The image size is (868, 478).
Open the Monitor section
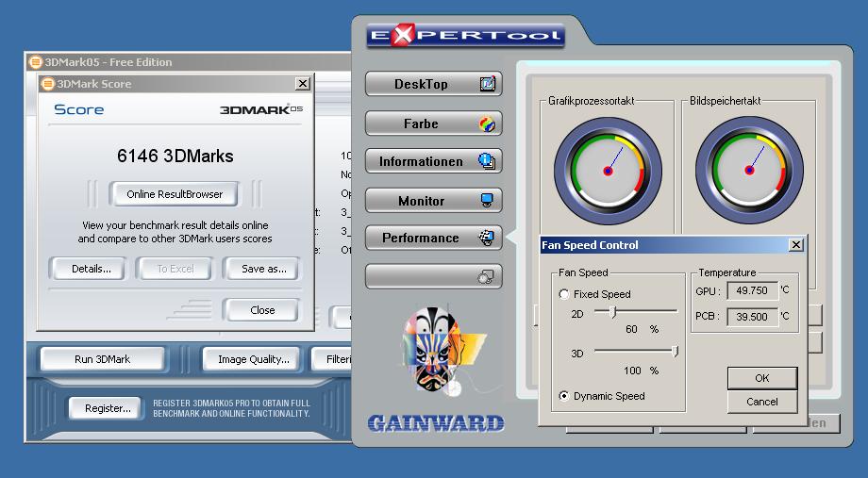pos(433,200)
